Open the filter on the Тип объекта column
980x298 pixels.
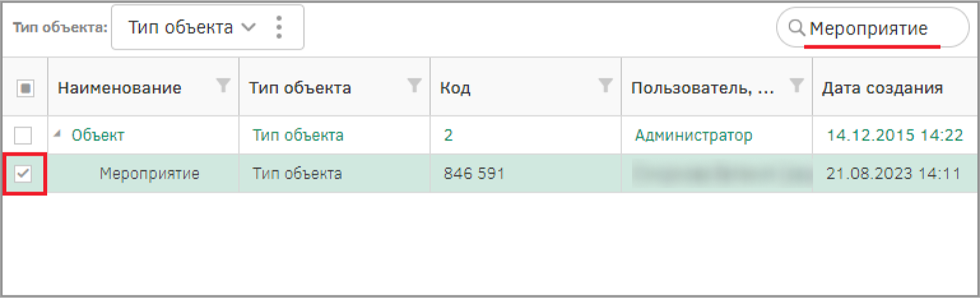pyautogui.click(x=414, y=85)
